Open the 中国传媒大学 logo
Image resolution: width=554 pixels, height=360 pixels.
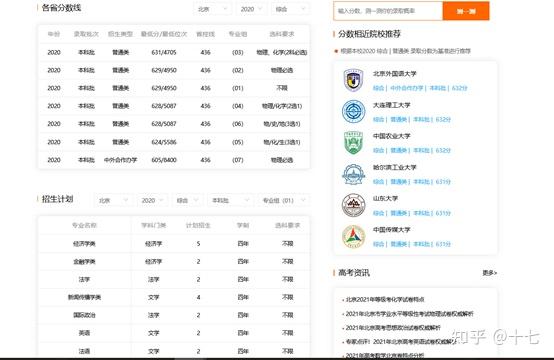point(353,236)
